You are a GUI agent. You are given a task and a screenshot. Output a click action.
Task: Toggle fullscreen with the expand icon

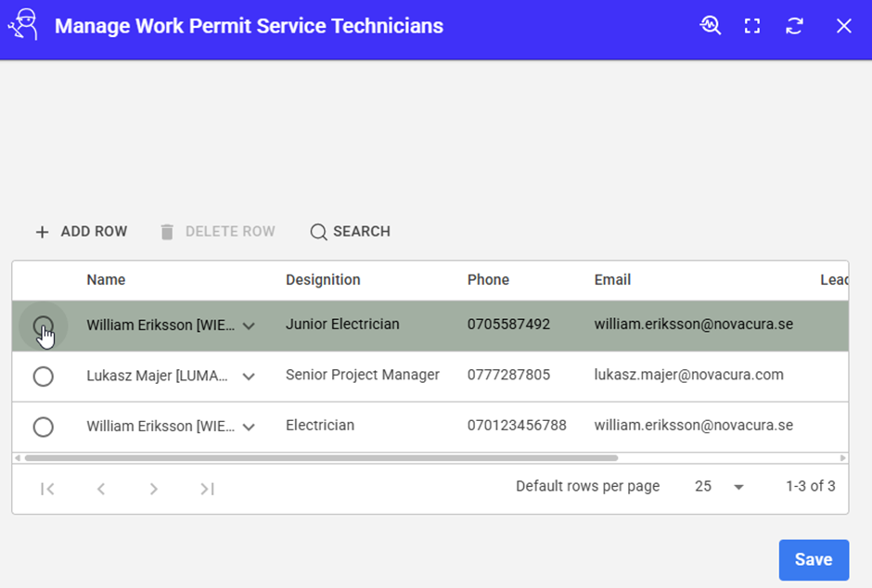pos(752,26)
